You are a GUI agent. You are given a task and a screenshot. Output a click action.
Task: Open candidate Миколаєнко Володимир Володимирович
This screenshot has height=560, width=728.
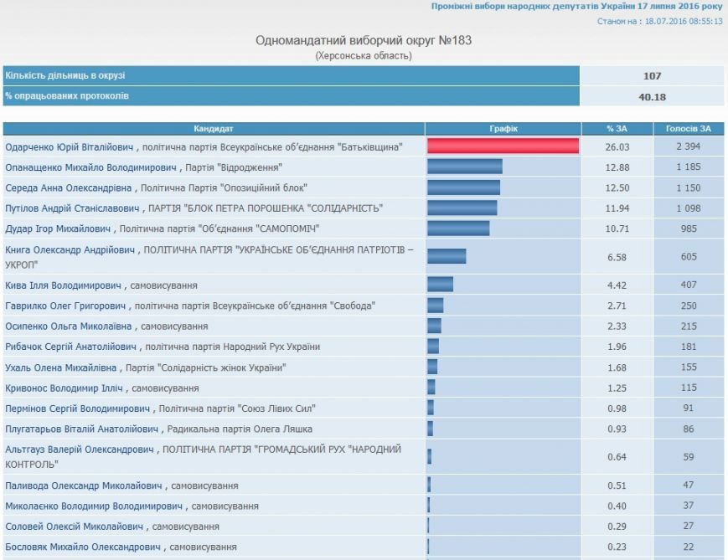(x=94, y=506)
